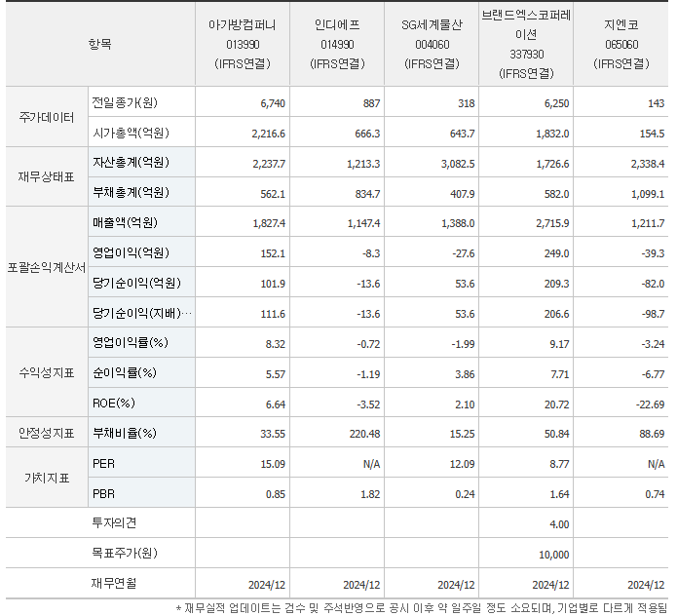Click the 투자의견 row label
The image size is (677, 616).
pos(114,523)
